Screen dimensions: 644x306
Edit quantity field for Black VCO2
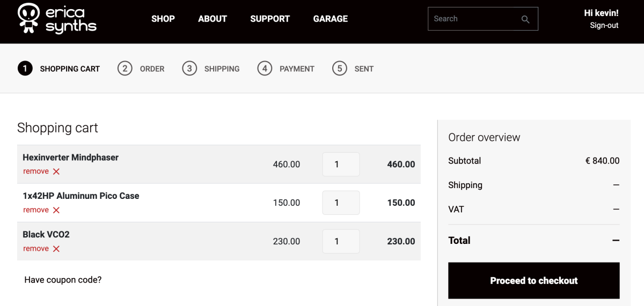[x=341, y=242]
